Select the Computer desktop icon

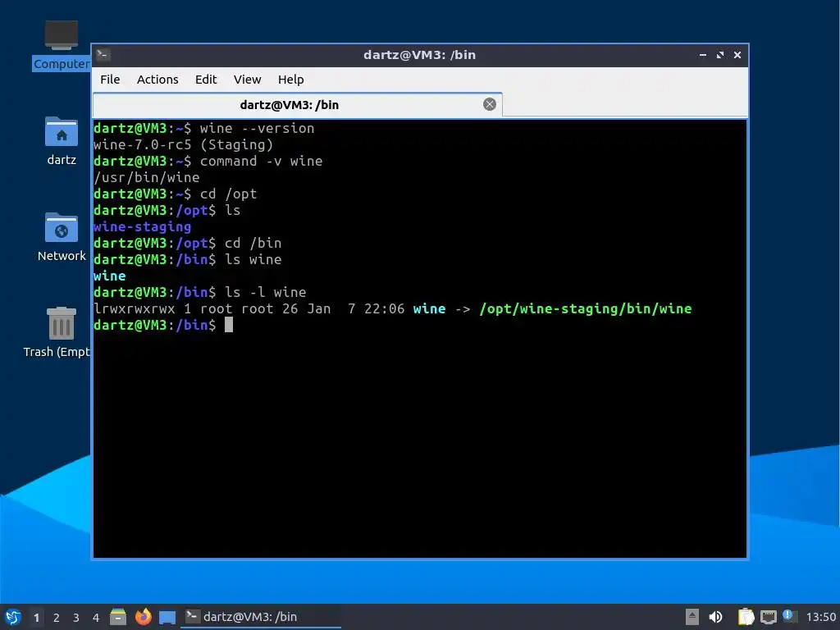[x=61, y=45]
